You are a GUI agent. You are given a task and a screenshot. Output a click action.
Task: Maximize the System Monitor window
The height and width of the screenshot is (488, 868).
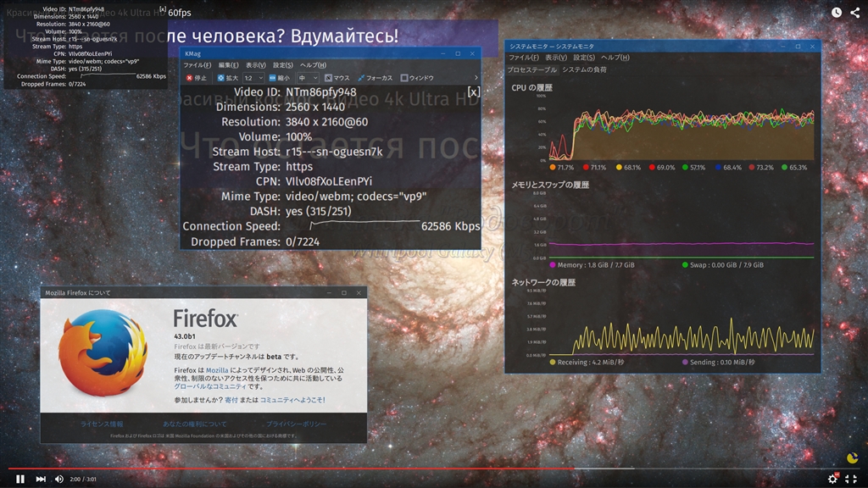tap(798, 47)
